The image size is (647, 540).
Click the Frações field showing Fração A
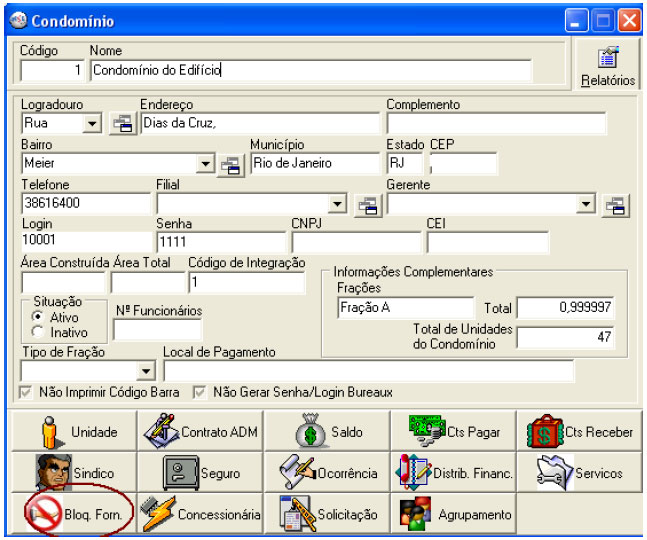click(406, 307)
